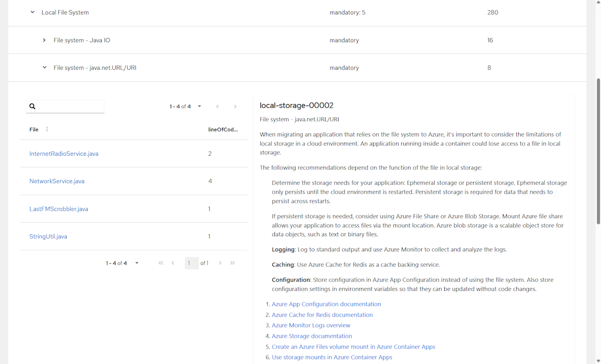Viewport: 601px width, 364px height.
Task: Open Azure Cache for Redis documentation link
Action: coord(322,315)
